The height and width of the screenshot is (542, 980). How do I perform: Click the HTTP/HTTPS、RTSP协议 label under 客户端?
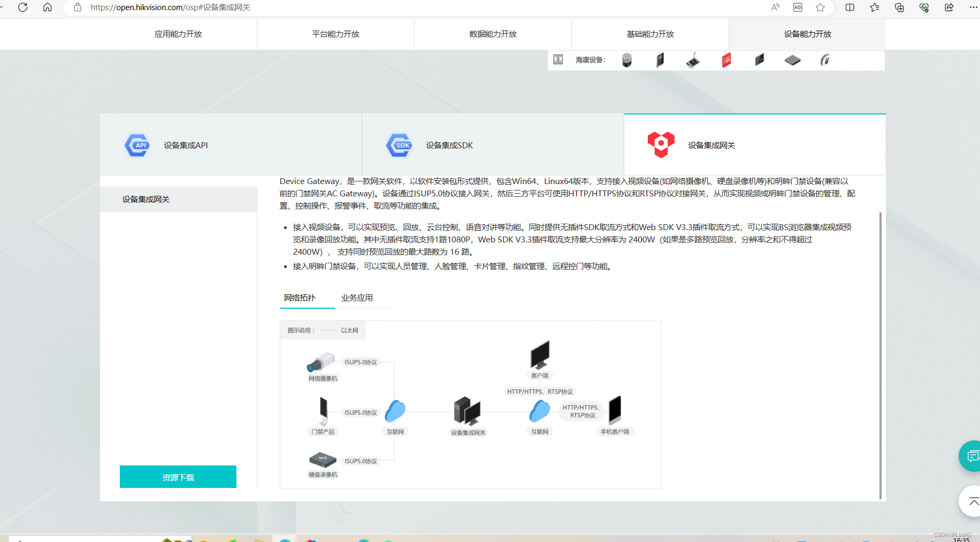tap(540, 392)
